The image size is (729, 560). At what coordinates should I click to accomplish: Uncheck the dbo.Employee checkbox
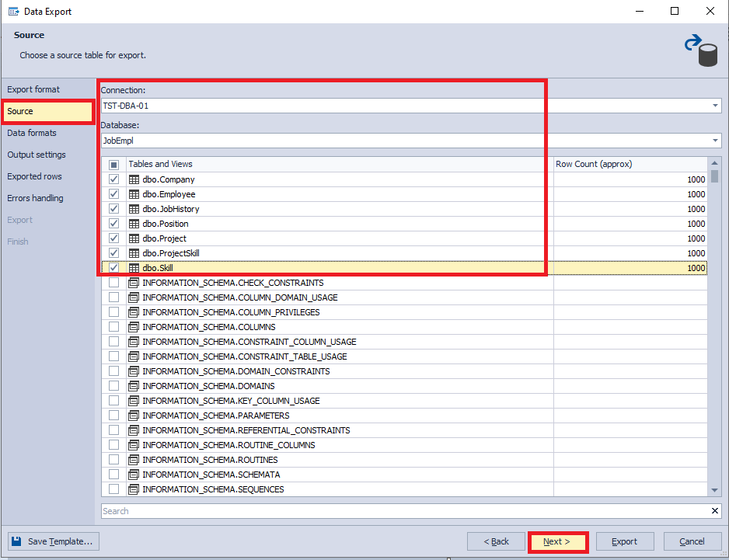(114, 194)
